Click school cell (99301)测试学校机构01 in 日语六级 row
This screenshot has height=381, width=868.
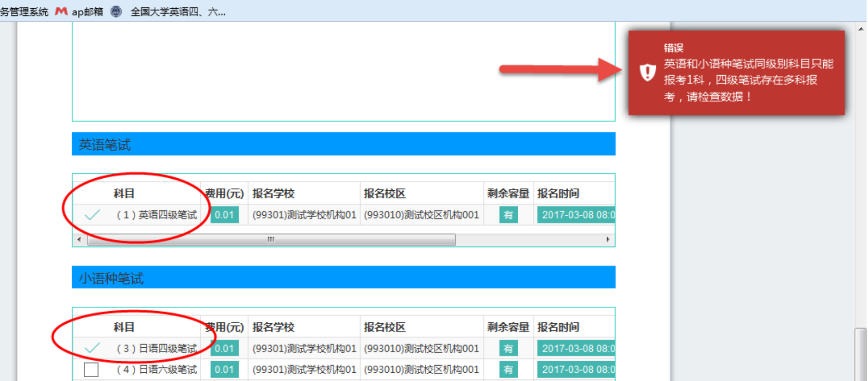[x=304, y=369]
